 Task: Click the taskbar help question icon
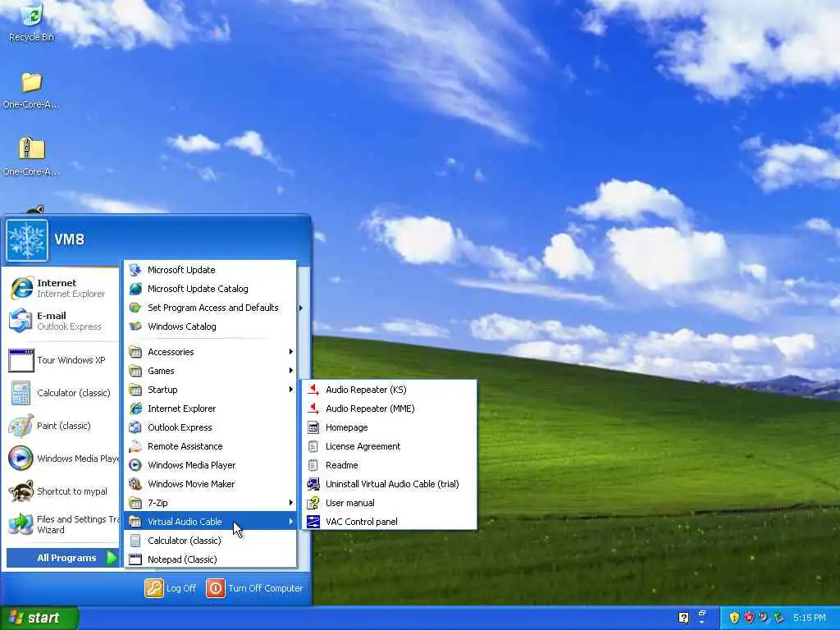click(683, 618)
